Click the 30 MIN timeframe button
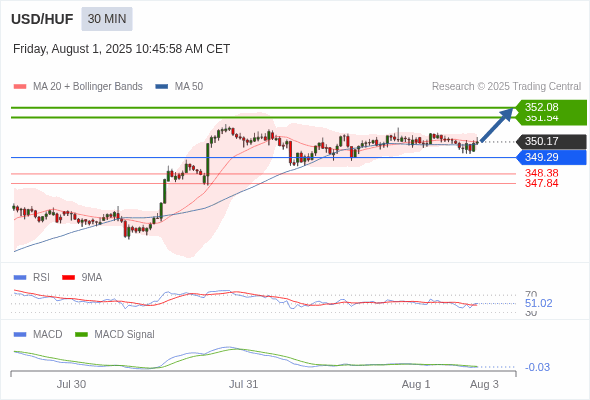The width and height of the screenshot is (590, 400). tap(107, 19)
